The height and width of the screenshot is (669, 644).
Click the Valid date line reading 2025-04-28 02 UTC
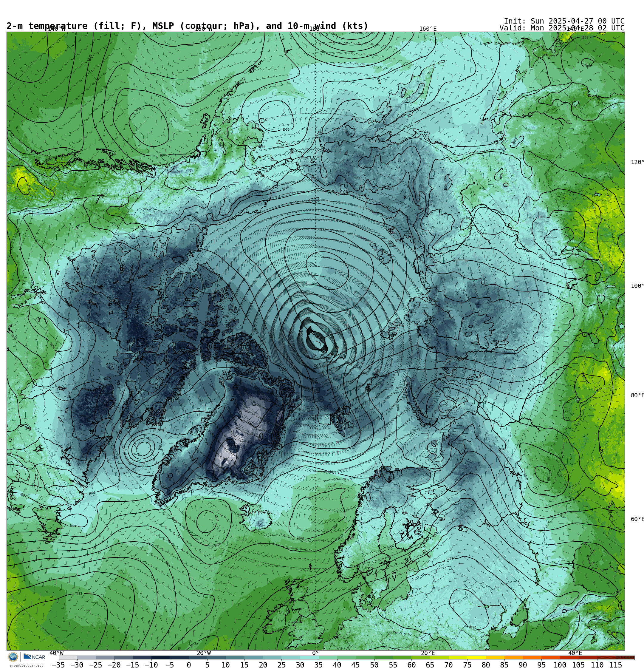coord(562,28)
